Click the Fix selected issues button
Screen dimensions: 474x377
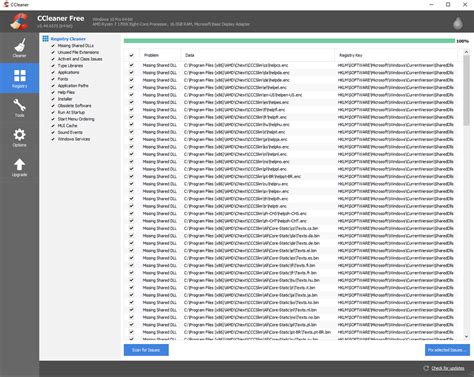[x=447, y=350]
